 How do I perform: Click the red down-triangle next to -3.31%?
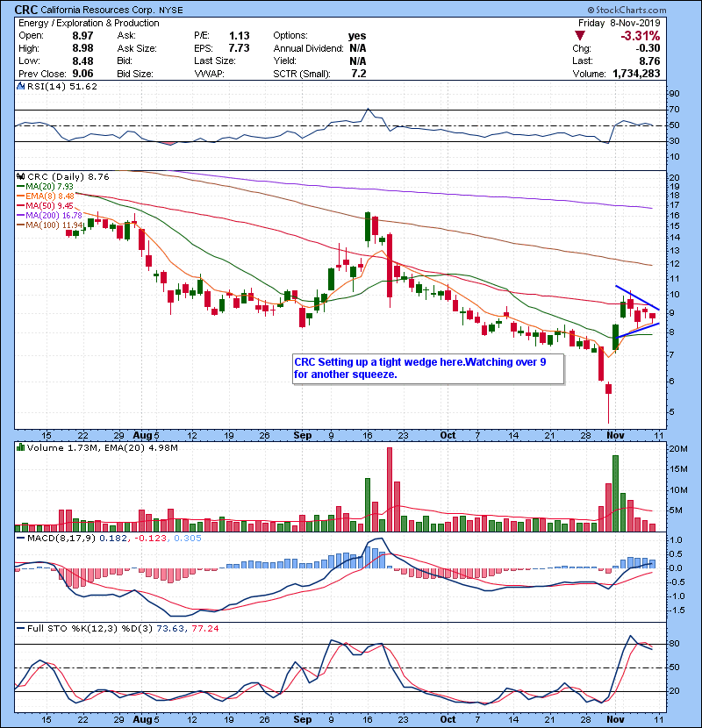click(579, 36)
